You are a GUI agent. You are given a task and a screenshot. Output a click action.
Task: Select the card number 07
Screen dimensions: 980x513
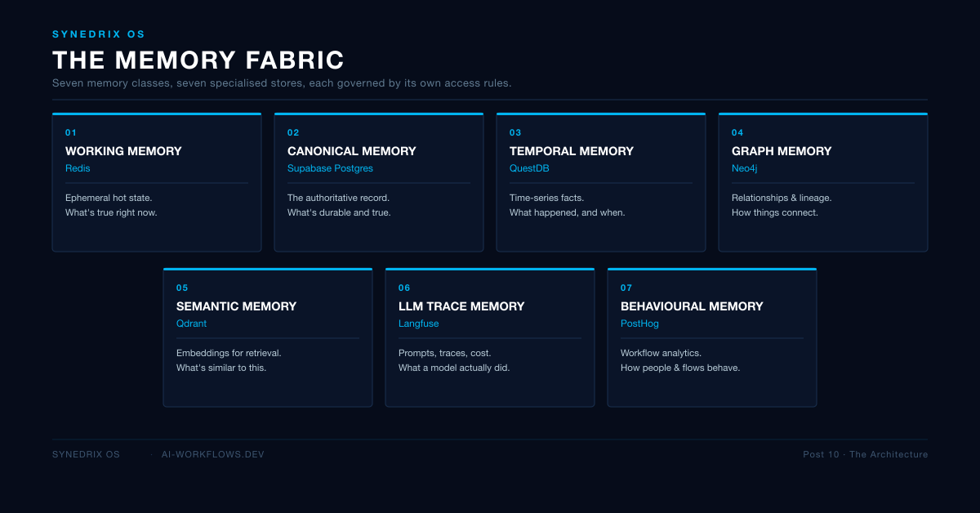(x=626, y=288)
